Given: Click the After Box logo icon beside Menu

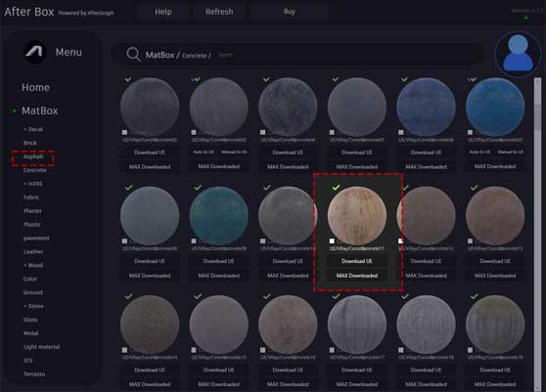Looking at the screenshot, I should [x=35, y=52].
